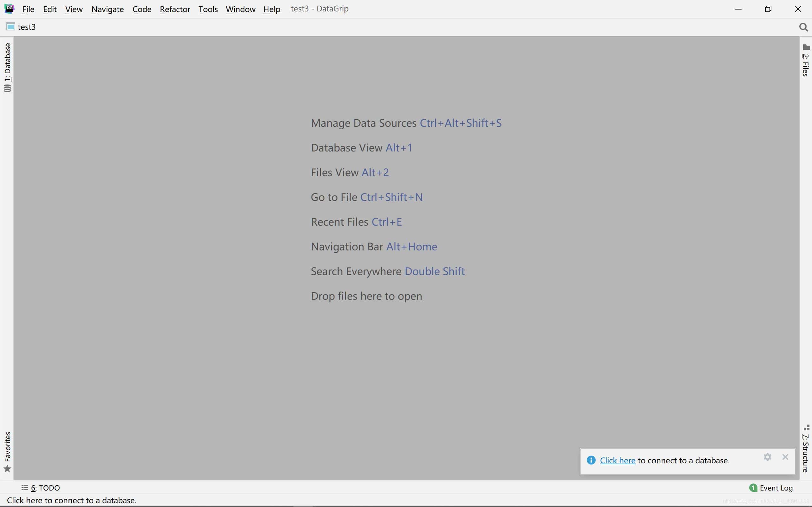
Task: Open the Navigate menu
Action: (x=108, y=9)
